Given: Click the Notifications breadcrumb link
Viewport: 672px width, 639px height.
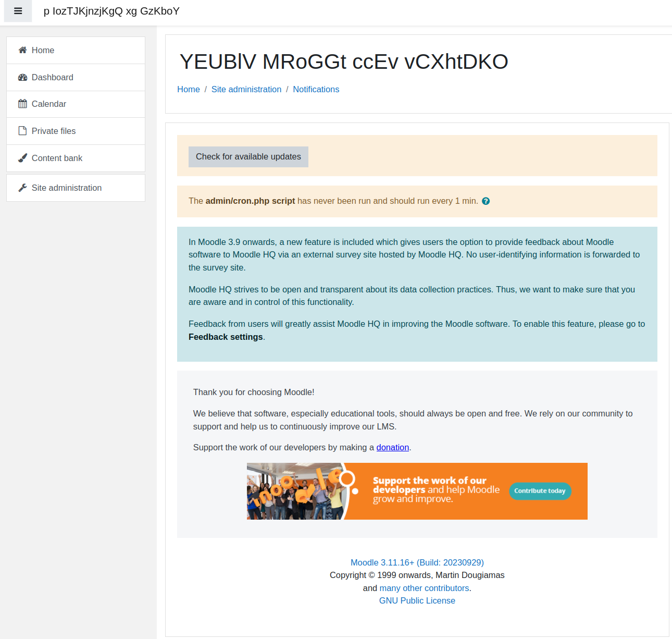Looking at the screenshot, I should (316, 89).
